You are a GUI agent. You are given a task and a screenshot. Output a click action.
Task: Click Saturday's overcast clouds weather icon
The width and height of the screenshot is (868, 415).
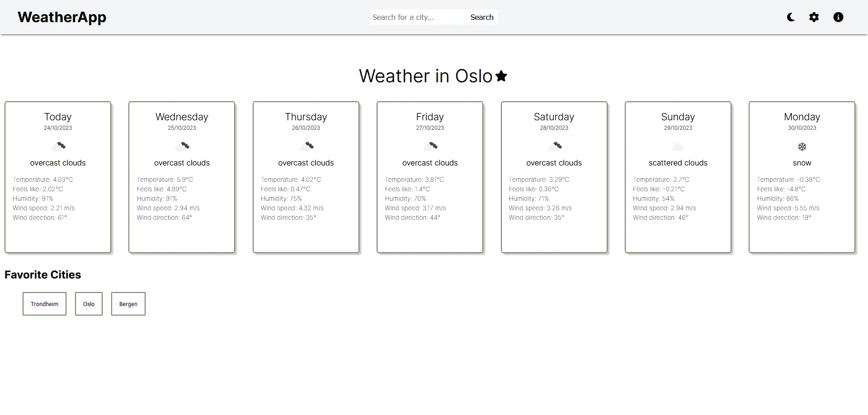(554, 146)
